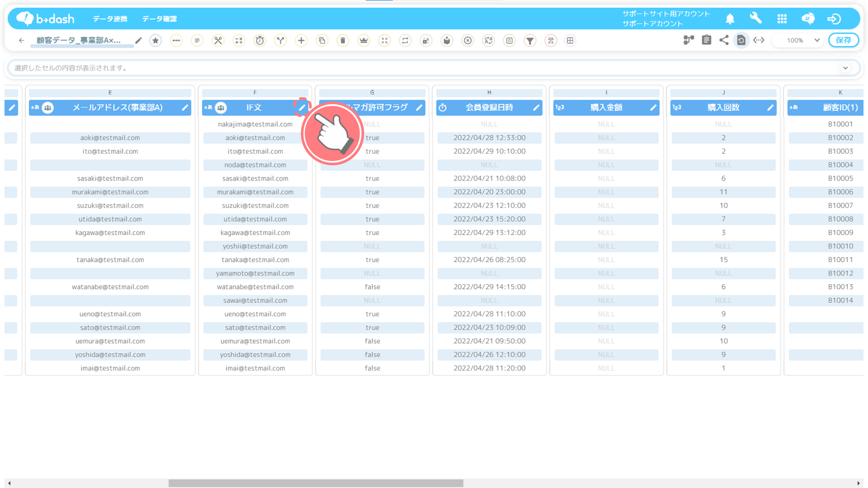Open the apps grid icon in header

click(782, 19)
